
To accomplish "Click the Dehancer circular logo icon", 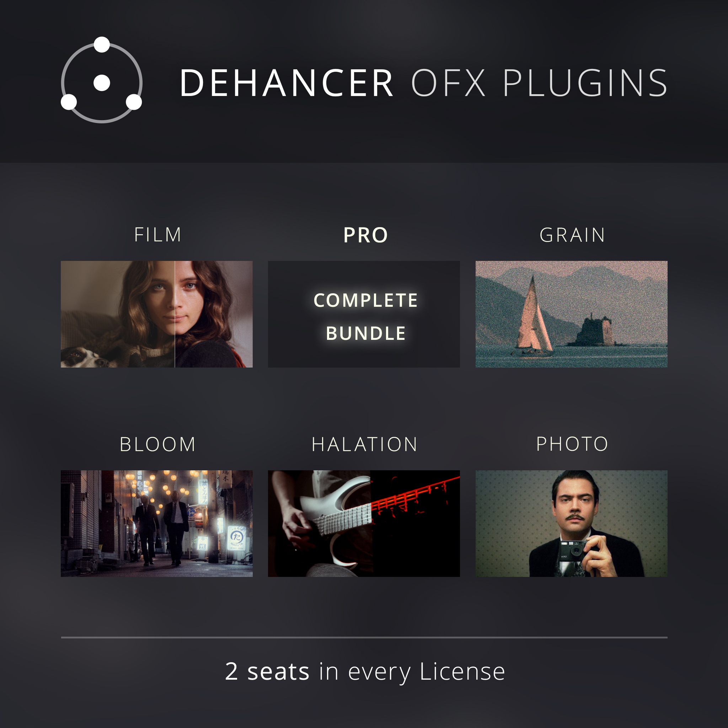I will coord(102,80).
